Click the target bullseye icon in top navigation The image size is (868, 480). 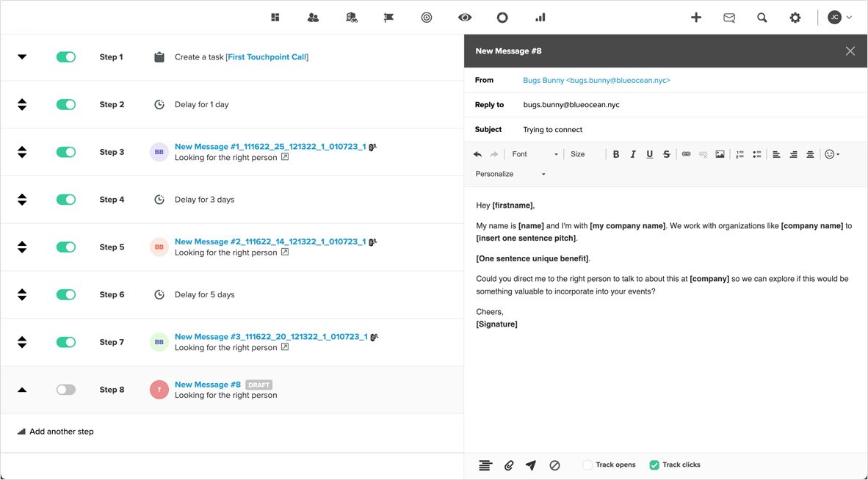coord(426,18)
